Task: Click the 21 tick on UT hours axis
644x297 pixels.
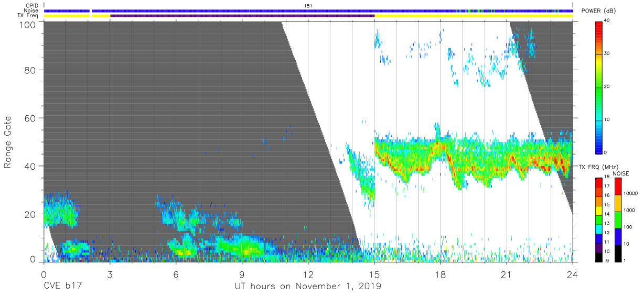Action: (507, 274)
